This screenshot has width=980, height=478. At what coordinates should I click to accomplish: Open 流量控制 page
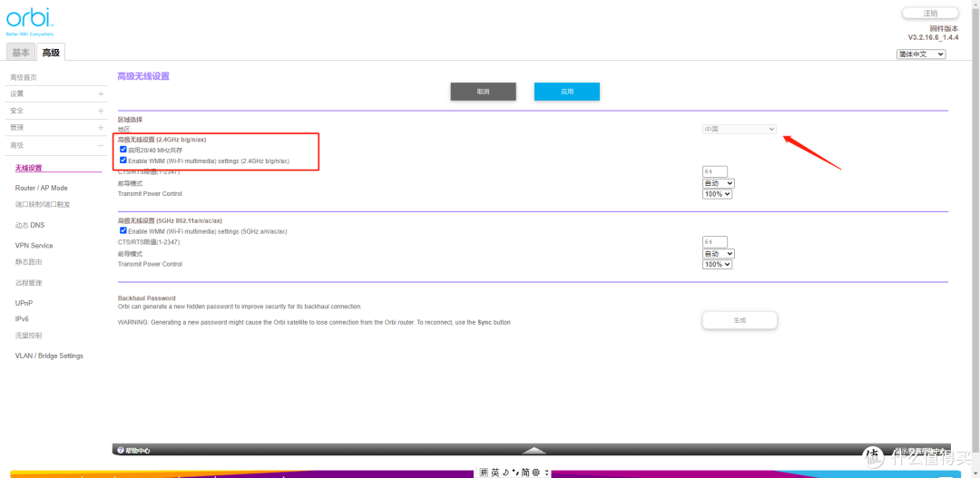(28, 336)
